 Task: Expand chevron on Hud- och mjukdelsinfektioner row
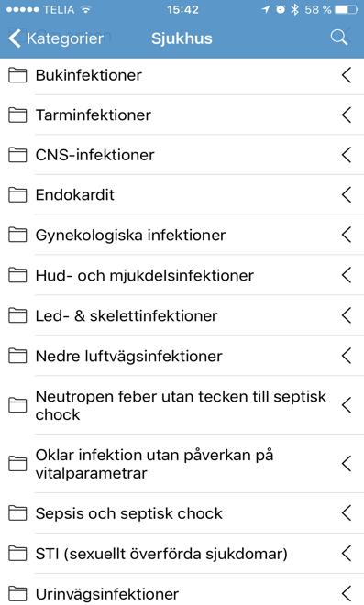[347, 275]
